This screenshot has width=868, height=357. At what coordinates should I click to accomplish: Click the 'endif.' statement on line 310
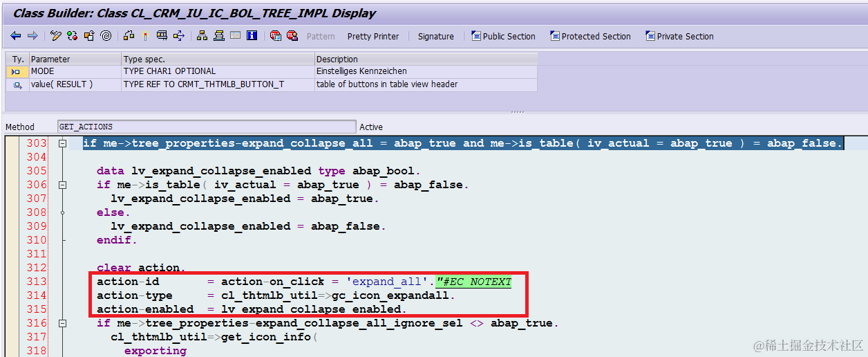[117, 240]
